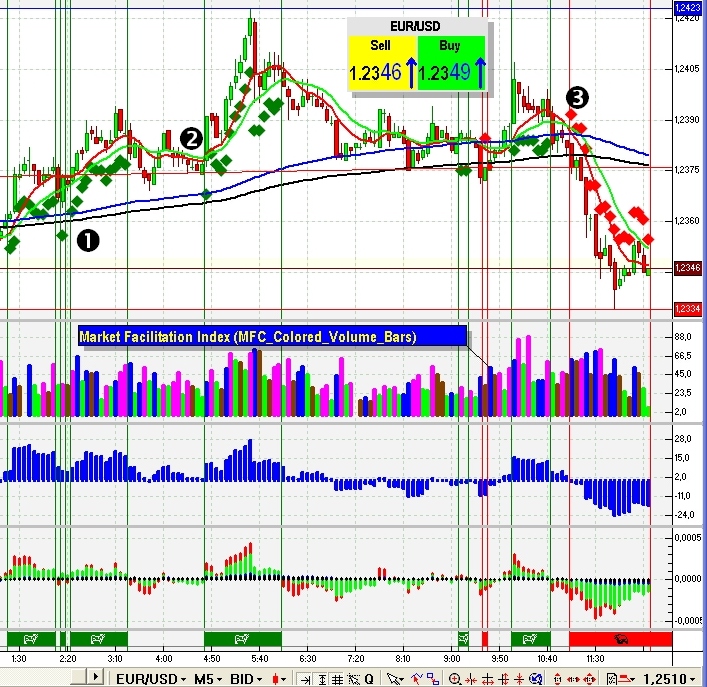Click the 1,2334 red price tag
Image resolution: width=707 pixels, height=687 pixels.
pyautogui.click(x=688, y=309)
